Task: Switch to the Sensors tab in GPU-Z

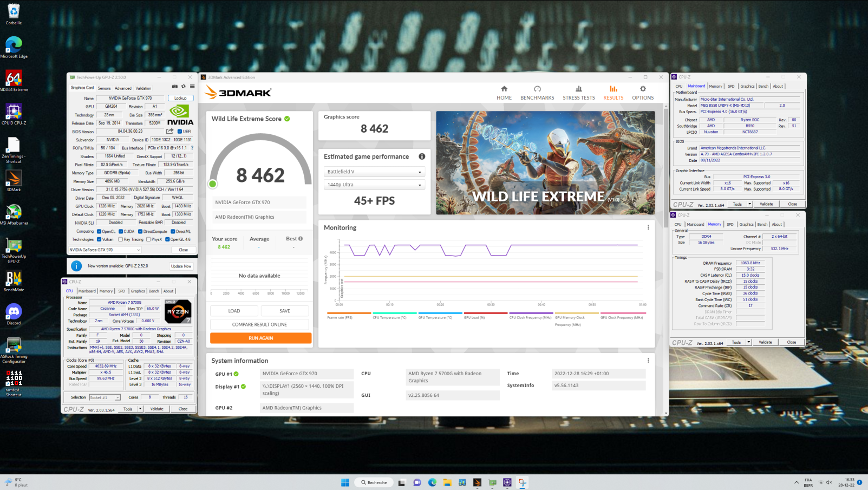Action: pos(104,88)
